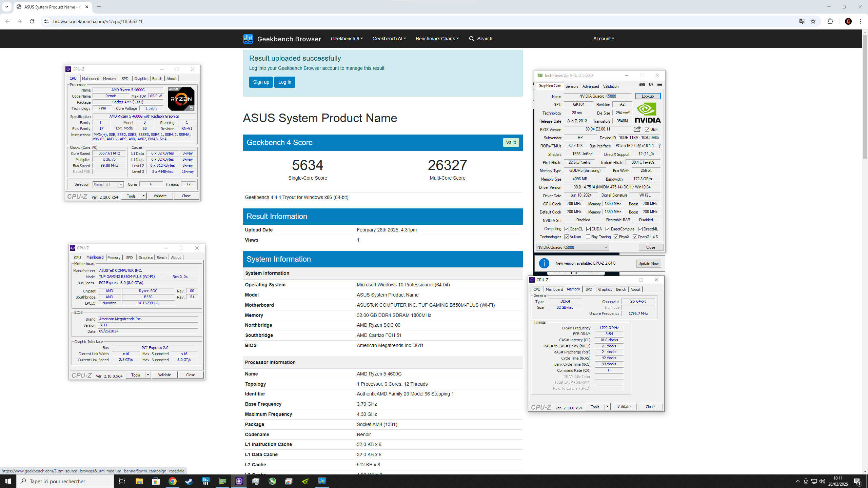The height and width of the screenshot is (488, 868).
Task: Click the translate page icon in address bar
Action: point(802,21)
